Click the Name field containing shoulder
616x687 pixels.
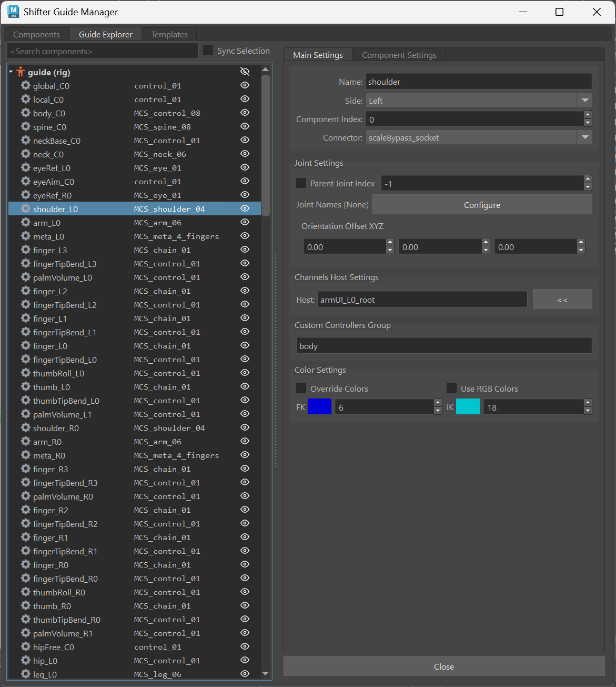coord(479,82)
